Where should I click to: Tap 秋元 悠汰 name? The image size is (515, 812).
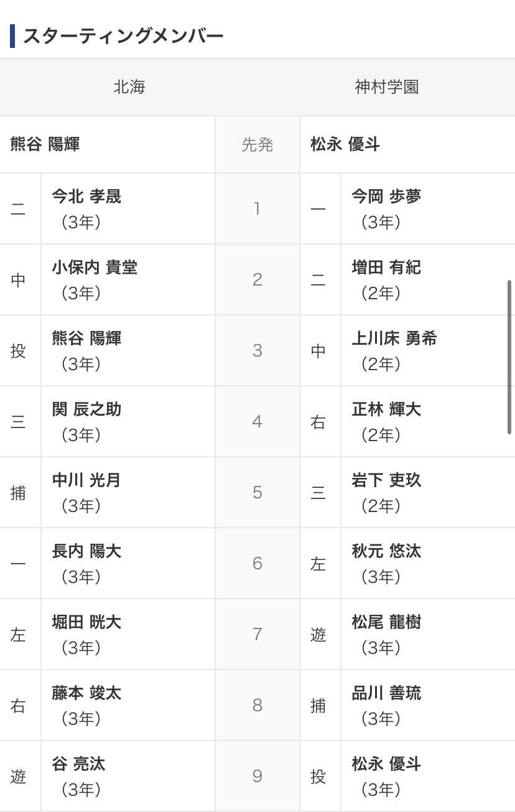pos(386,551)
